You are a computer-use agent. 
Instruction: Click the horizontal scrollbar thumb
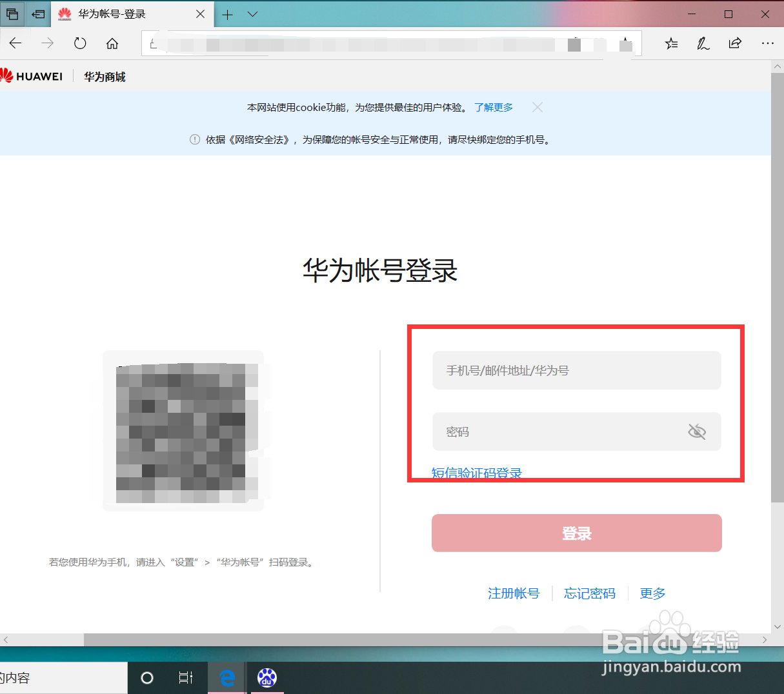point(410,640)
